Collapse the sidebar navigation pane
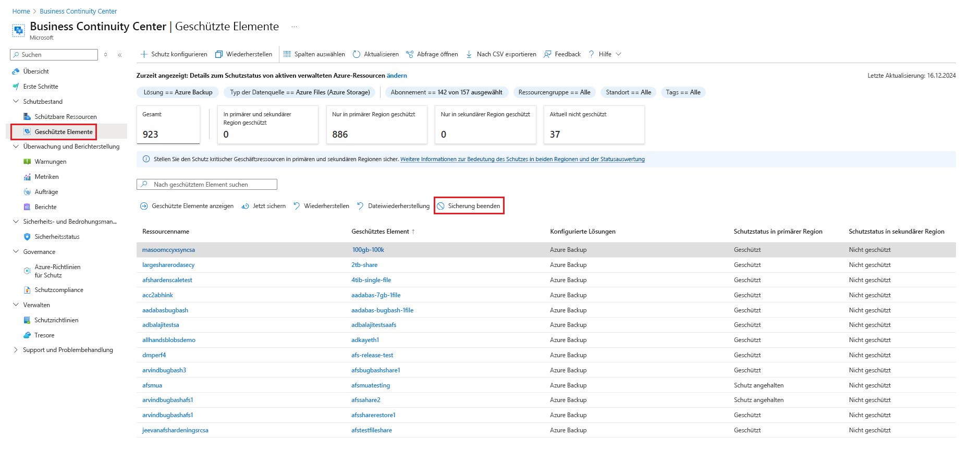 (120, 55)
